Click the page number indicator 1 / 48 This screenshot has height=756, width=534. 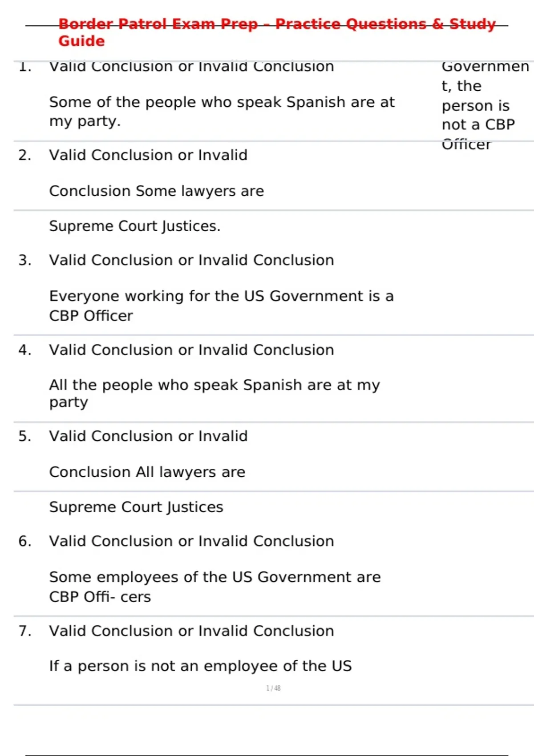[x=273, y=688]
